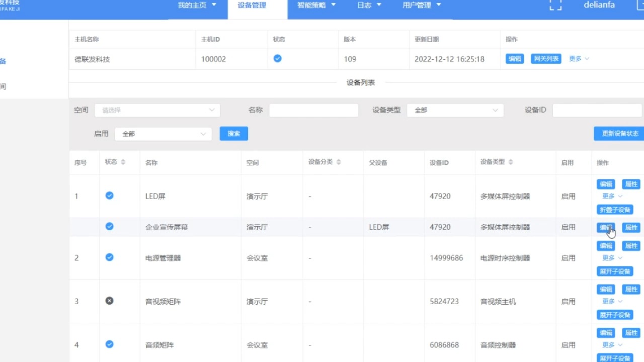Focus the 名称 search field

tap(313, 110)
